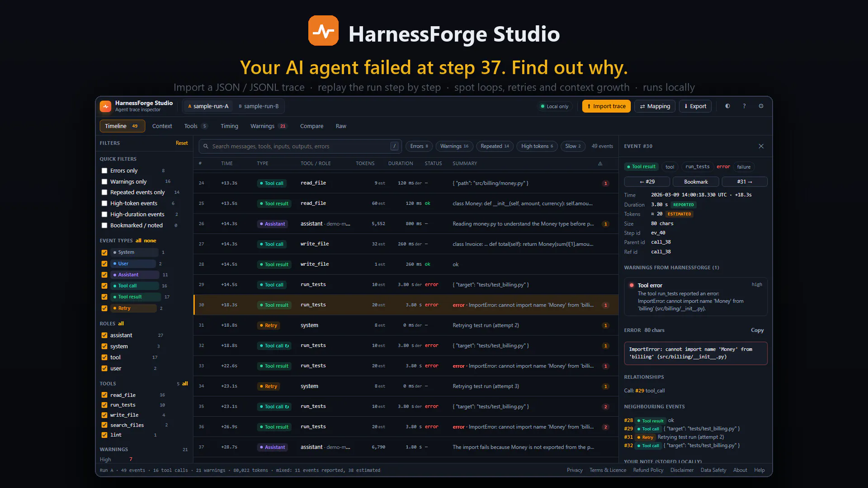Select event row 37 assistant message
868x488 pixels.
pos(406,447)
